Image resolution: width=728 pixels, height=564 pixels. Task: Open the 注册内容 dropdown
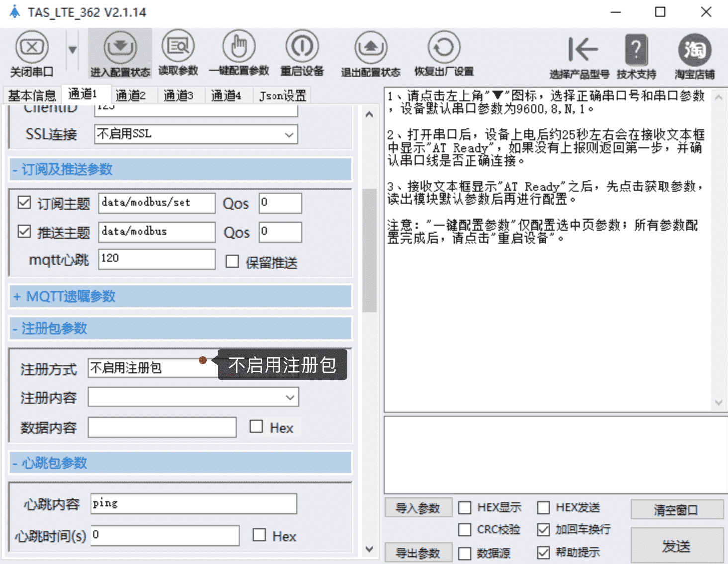193,397
